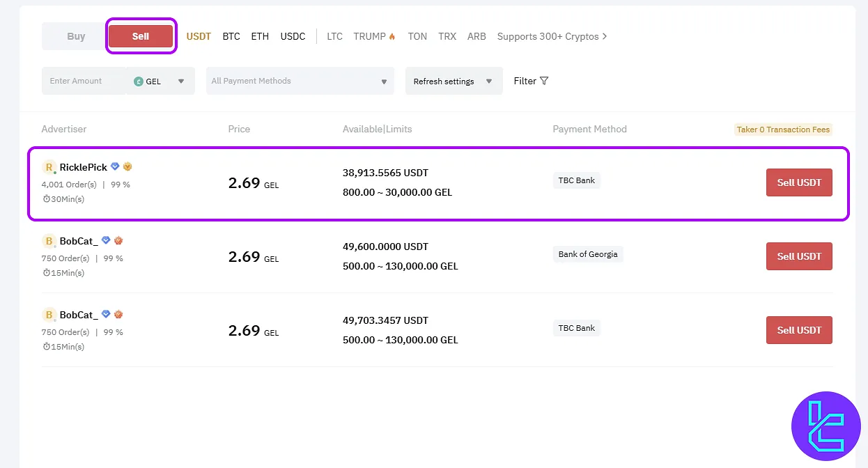The width and height of the screenshot is (868, 468).
Task: Select TRX coin option
Action: 447,36
